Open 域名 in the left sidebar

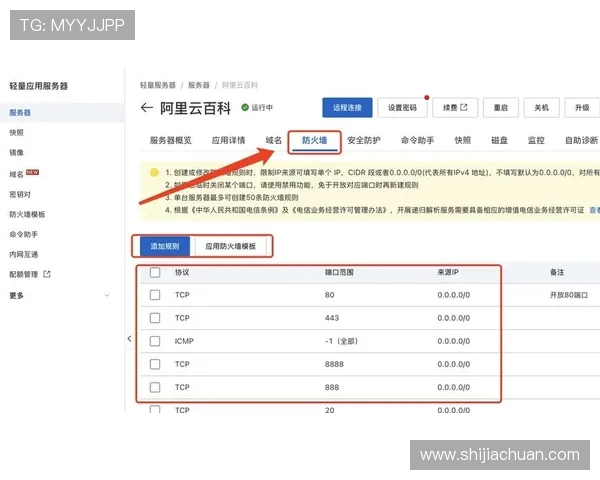click(16, 174)
